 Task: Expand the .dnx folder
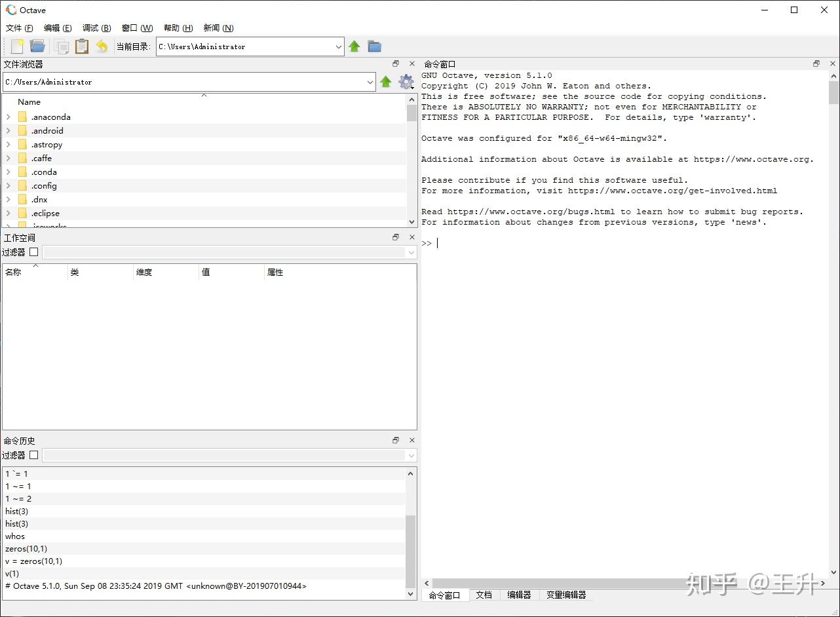(x=8, y=199)
